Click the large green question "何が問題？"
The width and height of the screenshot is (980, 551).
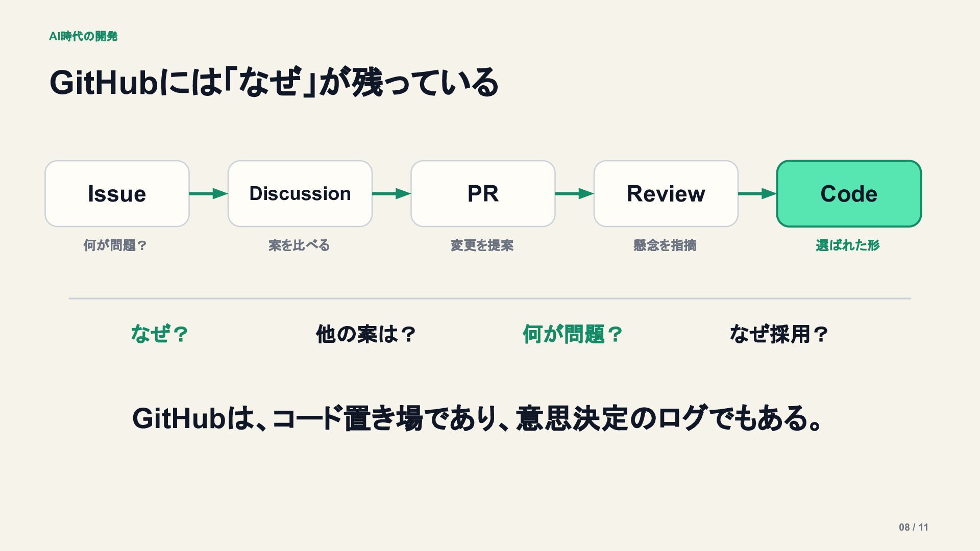(573, 334)
